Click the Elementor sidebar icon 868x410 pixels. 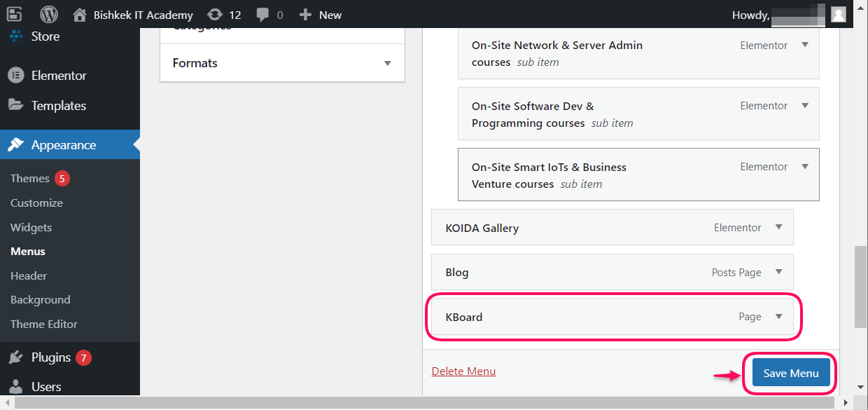click(x=15, y=76)
